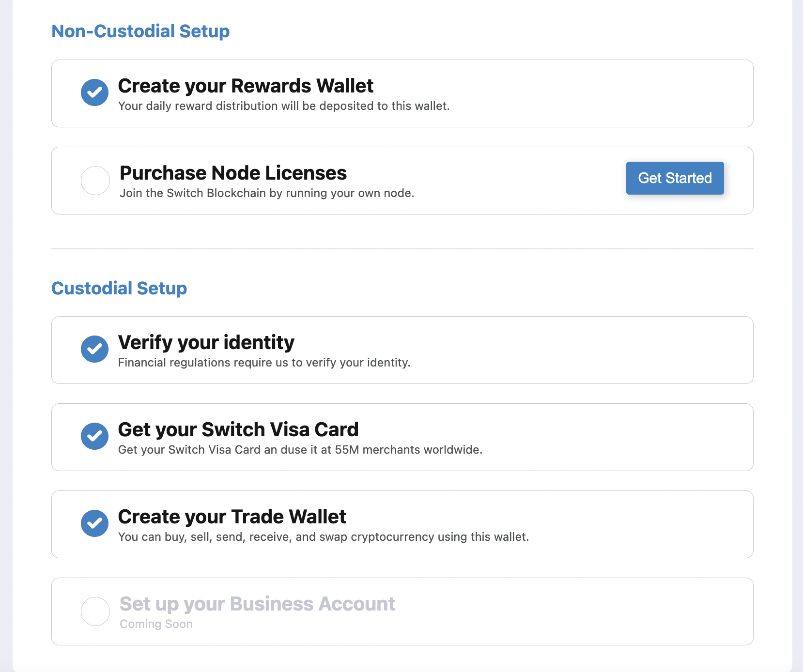Open the Create your Rewards Wallet title
This screenshot has width=803, height=672.
click(x=246, y=86)
